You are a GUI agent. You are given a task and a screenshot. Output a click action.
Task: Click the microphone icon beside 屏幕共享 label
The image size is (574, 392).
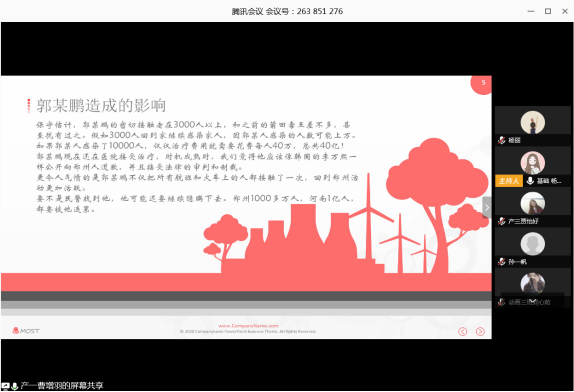pyautogui.click(x=15, y=386)
